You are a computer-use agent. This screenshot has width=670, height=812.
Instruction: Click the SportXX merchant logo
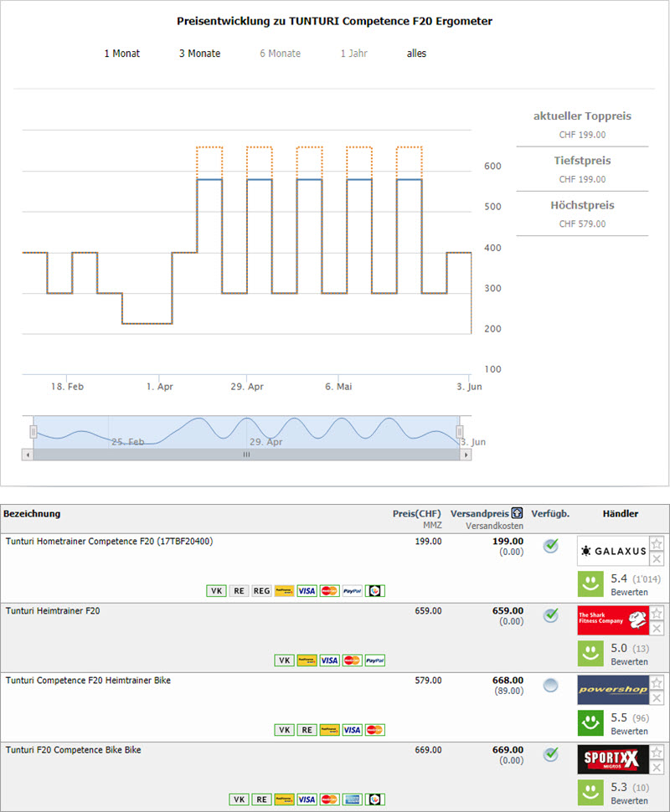click(x=612, y=760)
